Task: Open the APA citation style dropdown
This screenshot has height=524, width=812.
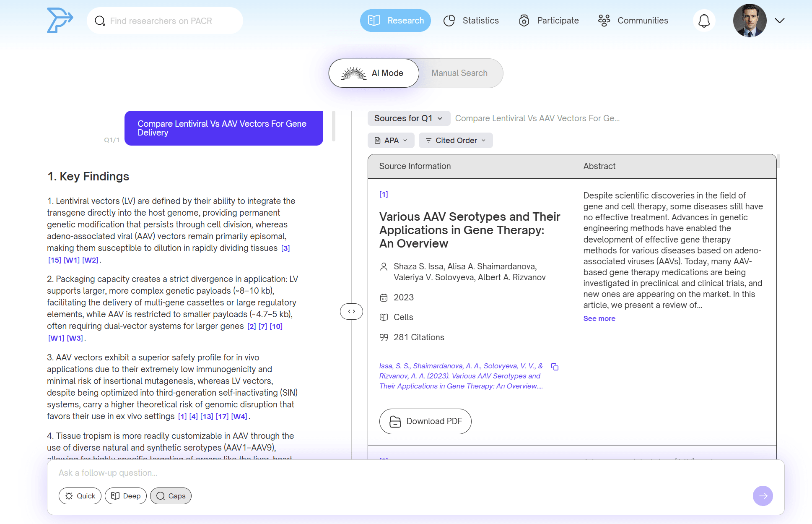Action: pos(391,140)
